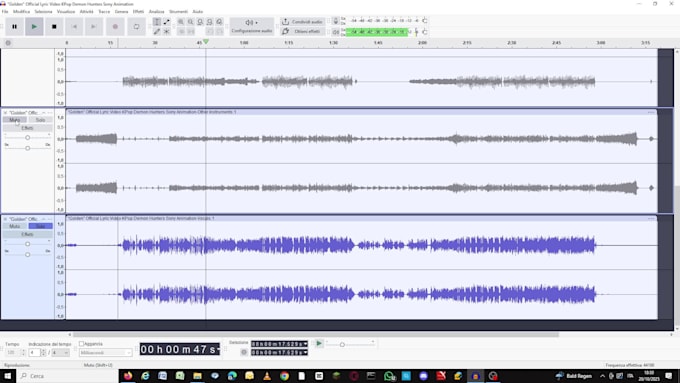Click Condividi audio button

tap(302, 22)
